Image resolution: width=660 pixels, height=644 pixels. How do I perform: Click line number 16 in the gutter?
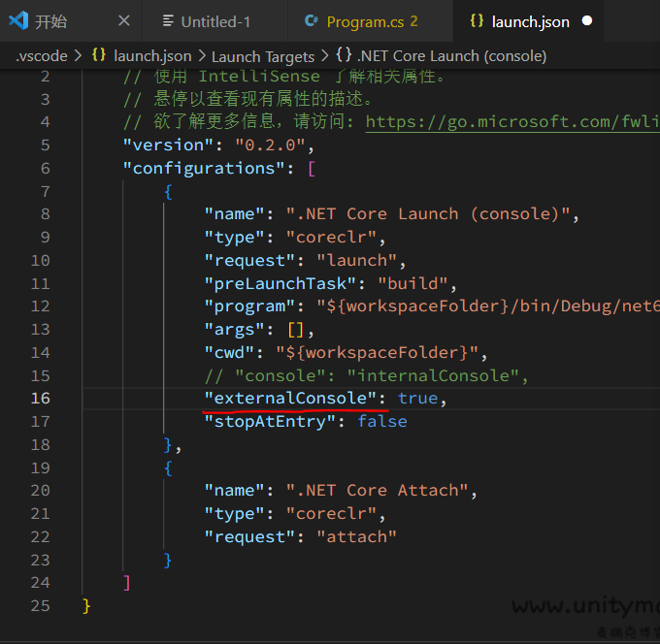pyautogui.click(x=40, y=399)
